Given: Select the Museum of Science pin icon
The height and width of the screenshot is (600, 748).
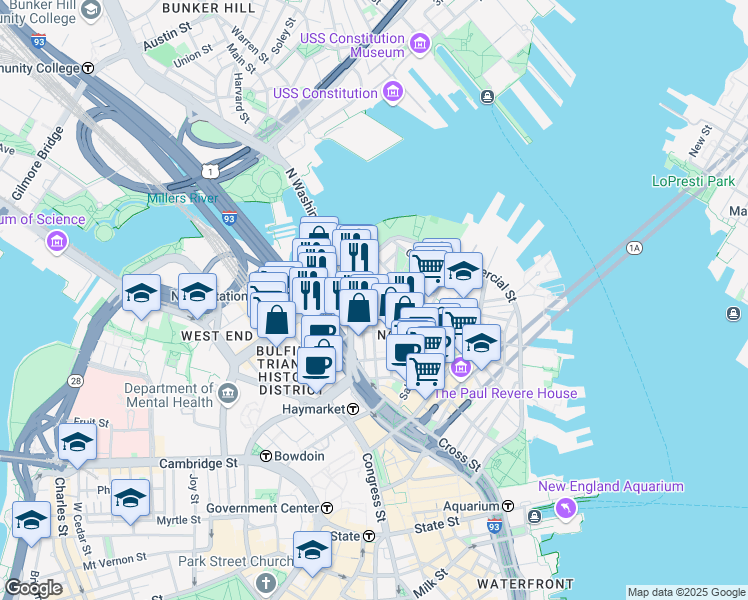Looking at the screenshot, I should pyautogui.click(x=56, y=241).
